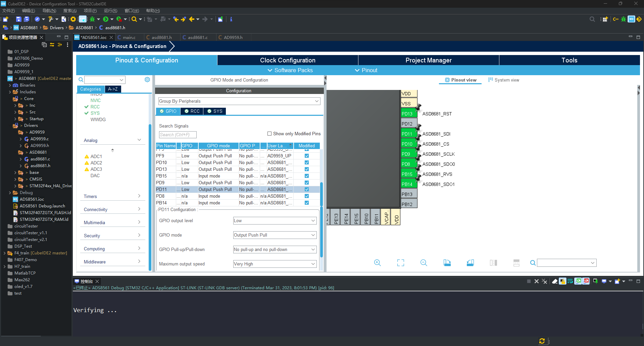This screenshot has width=644, height=346.
Task: Select A->Z sorting tab
Action: point(113,89)
